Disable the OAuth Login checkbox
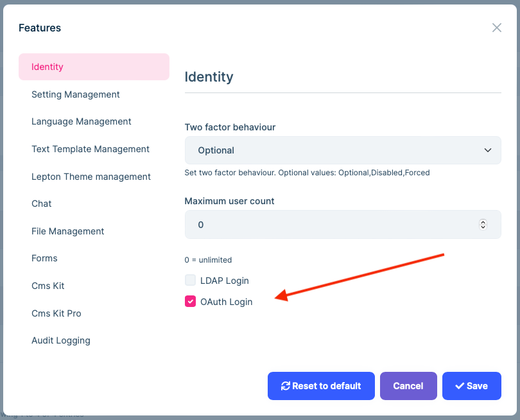Screen dimensions: 520x420 pyautogui.click(x=190, y=301)
